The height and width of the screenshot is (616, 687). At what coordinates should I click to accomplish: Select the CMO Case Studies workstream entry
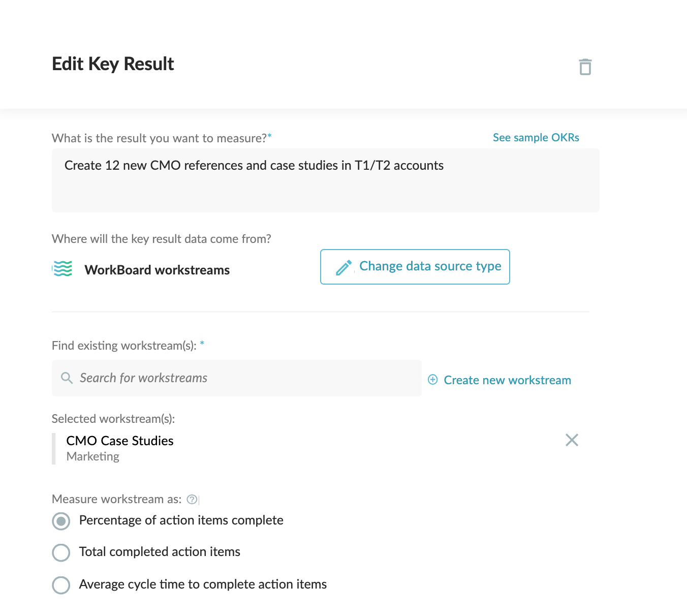120,441
